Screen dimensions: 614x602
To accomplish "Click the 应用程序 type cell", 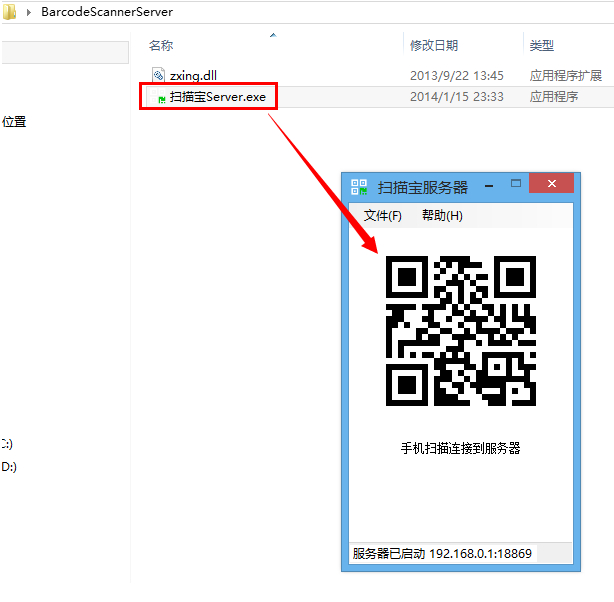I will [553, 97].
